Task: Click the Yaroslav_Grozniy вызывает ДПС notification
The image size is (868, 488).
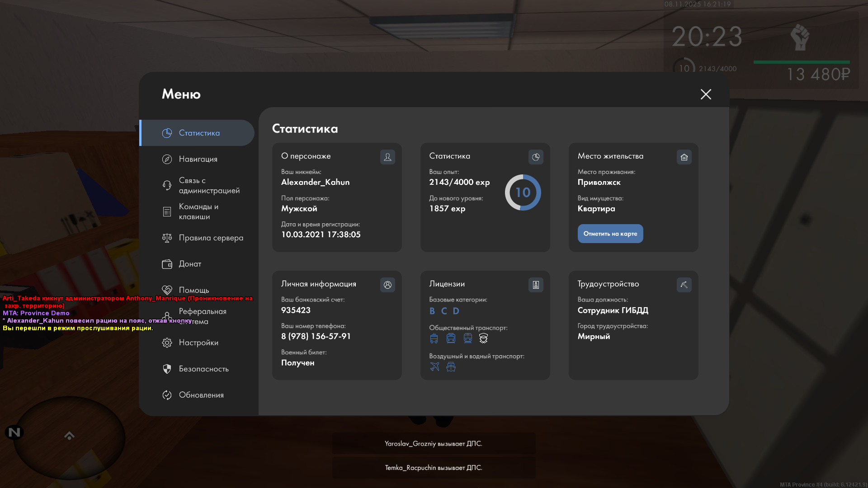Action: coord(434,444)
